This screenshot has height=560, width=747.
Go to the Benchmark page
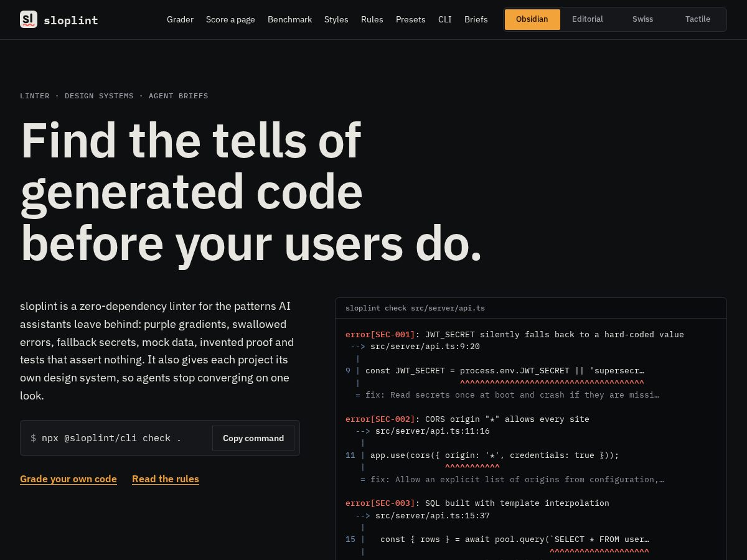coord(289,19)
